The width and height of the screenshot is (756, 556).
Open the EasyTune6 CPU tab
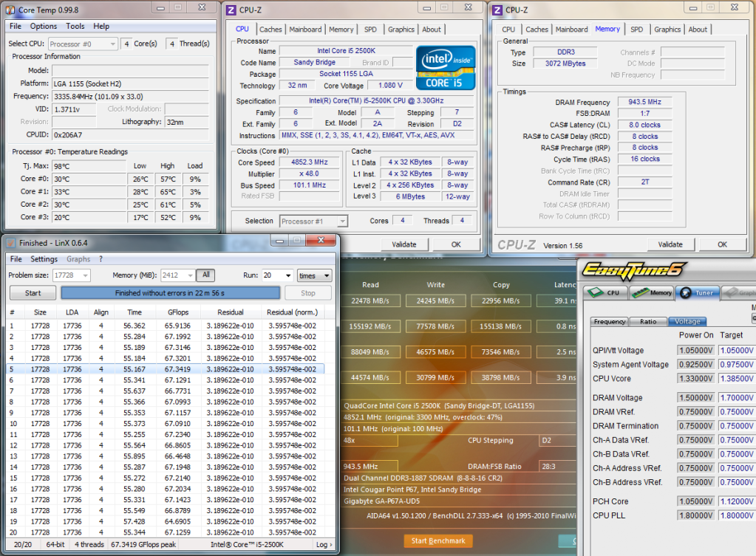(x=605, y=292)
